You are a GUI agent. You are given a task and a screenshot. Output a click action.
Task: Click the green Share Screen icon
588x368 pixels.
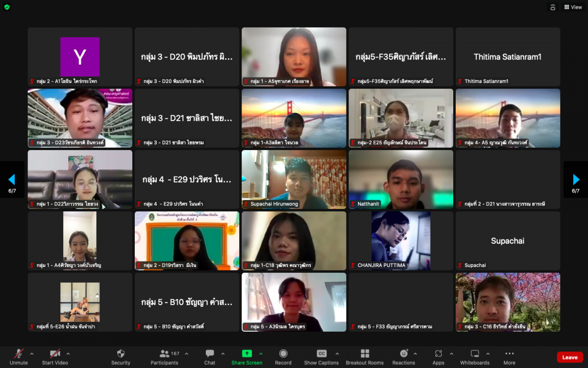tap(247, 354)
